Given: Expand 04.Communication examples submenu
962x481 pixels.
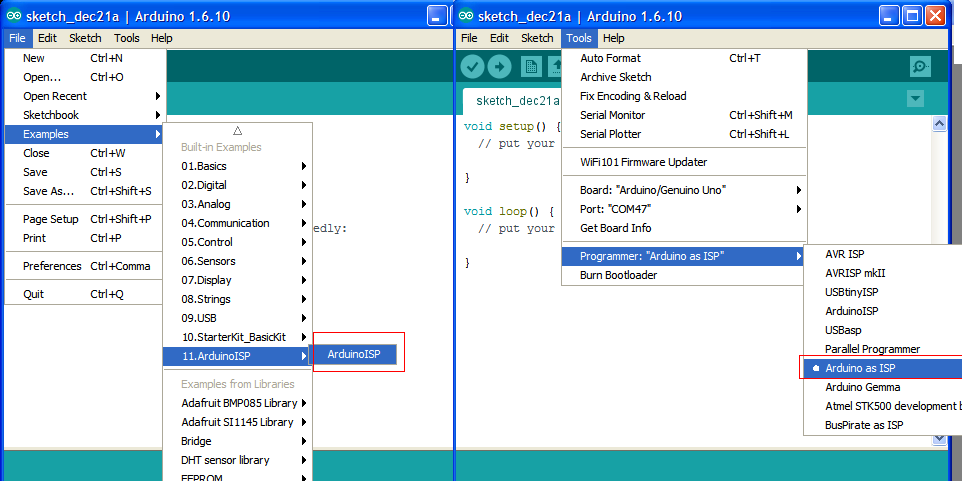Looking at the screenshot, I should [237, 223].
